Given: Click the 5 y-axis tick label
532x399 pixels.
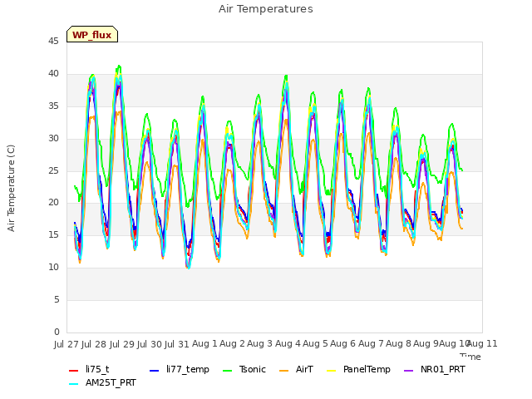Looking at the screenshot, I should 57,299.
